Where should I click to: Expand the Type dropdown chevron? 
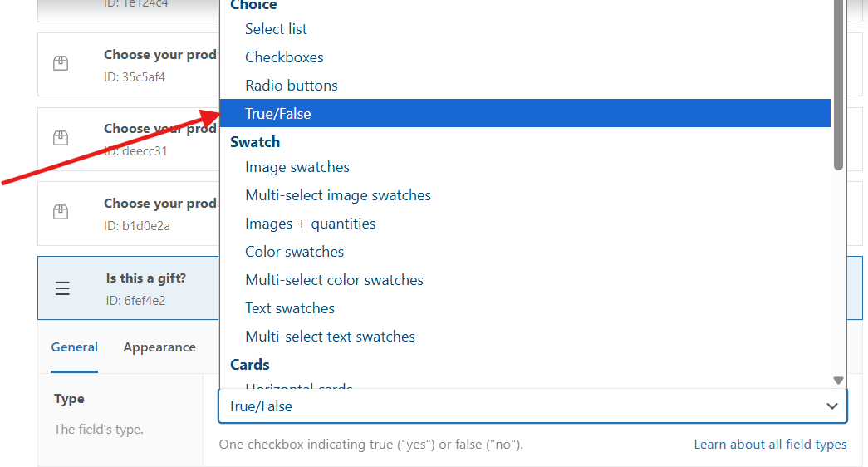pyautogui.click(x=831, y=406)
